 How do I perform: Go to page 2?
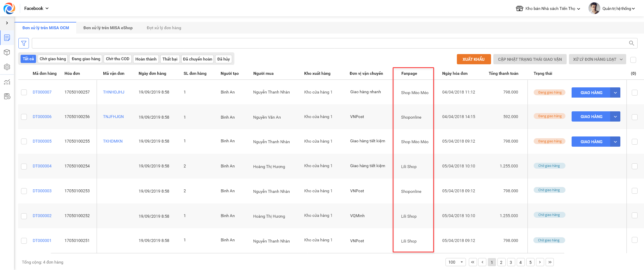click(501, 262)
